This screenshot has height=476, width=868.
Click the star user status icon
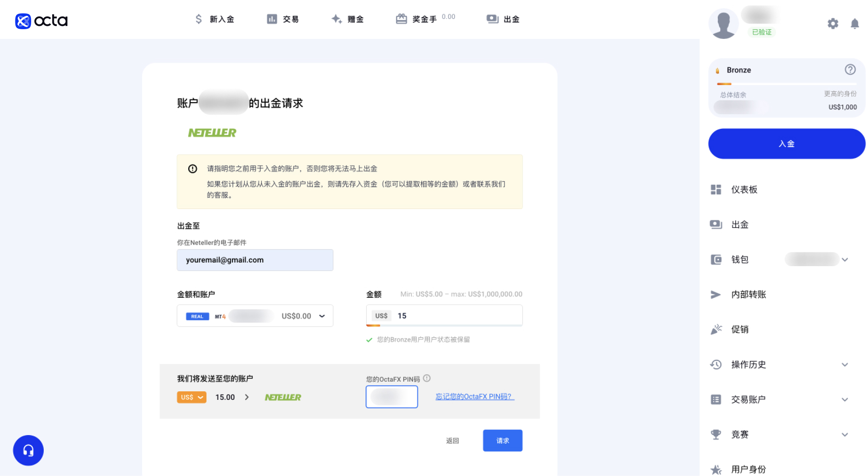click(716, 470)
